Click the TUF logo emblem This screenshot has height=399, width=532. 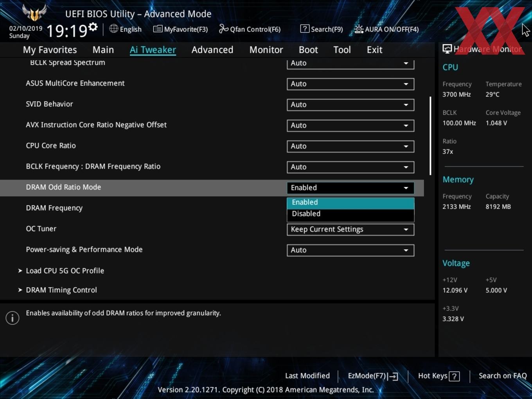coord(34,13)
